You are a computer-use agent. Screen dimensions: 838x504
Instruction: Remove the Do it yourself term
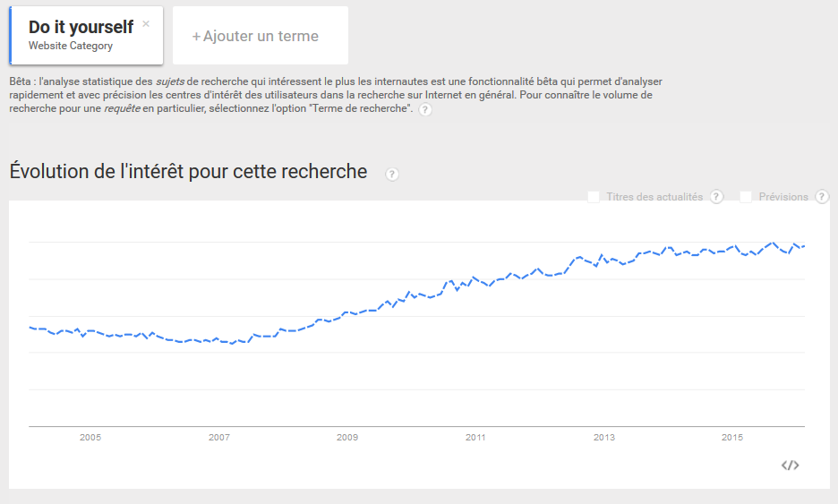[146, 24]
